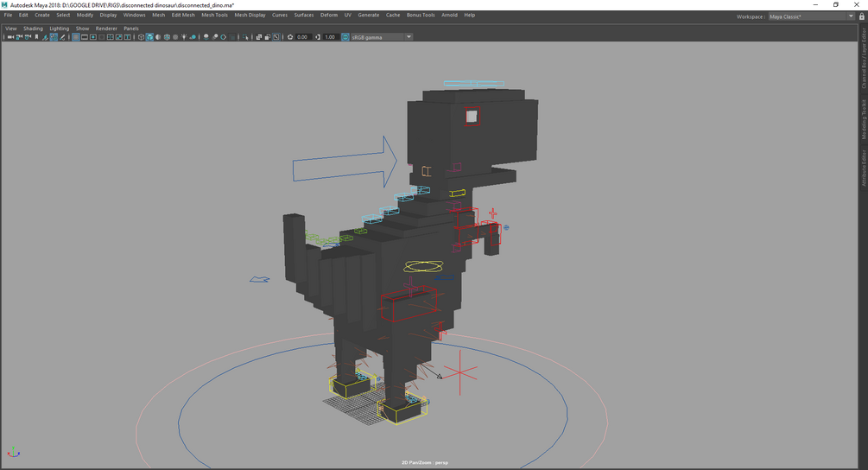Click the bookmarks icon
The width and height of the screenshot is (868, 470).
pyautogui.click(x=36, y=37)
